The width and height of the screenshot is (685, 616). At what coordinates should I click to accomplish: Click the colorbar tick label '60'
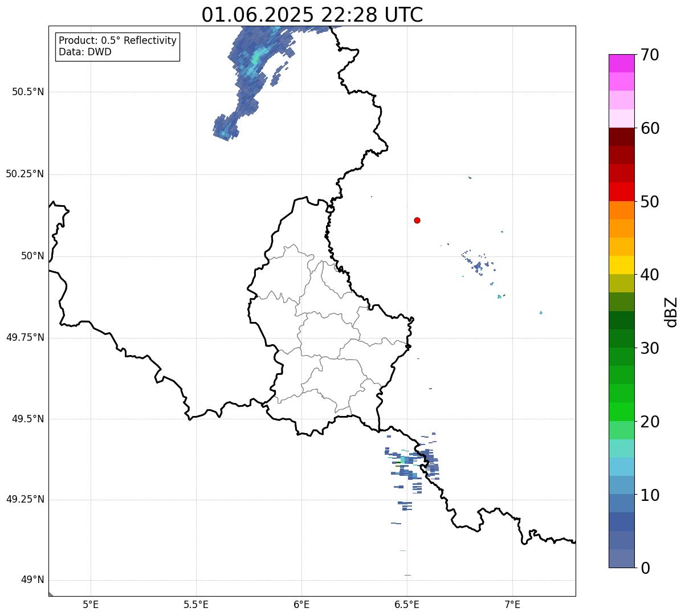[650, 128]
